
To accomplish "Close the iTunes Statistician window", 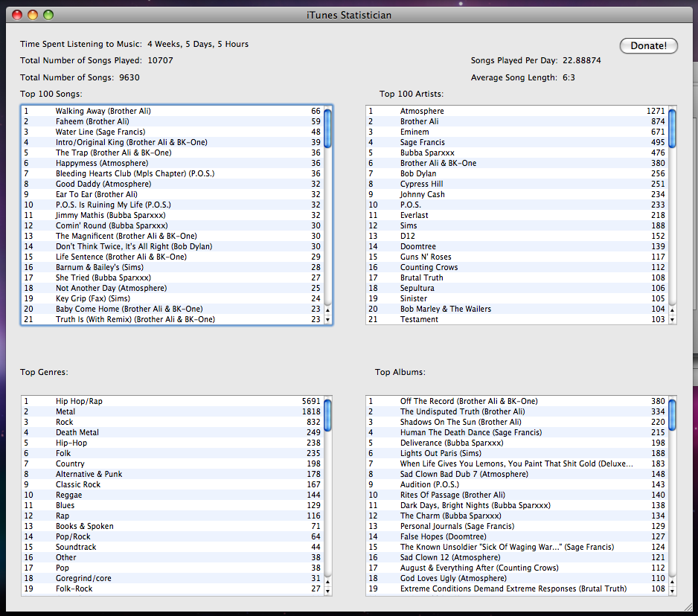I will [x=17, y=15].
